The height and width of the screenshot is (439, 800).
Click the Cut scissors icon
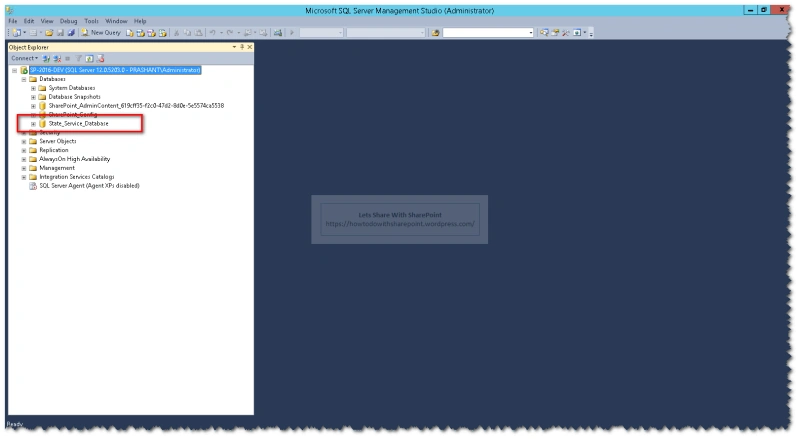(177, 33)
